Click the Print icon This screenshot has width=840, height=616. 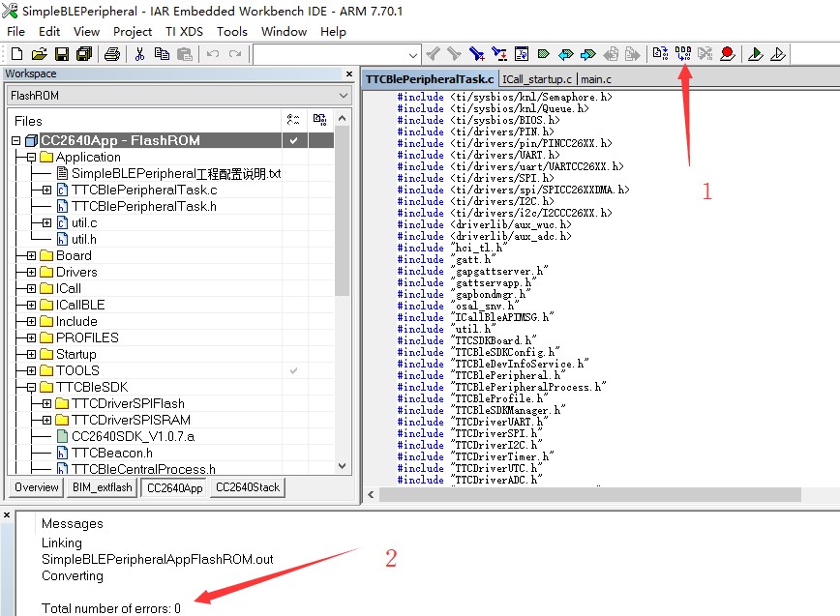click(x=112, y=54)
